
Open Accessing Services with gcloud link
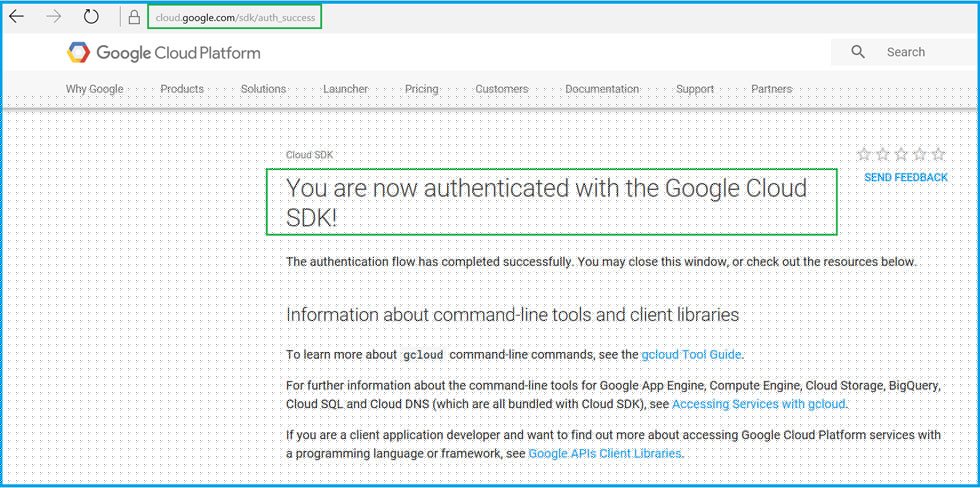pyautogui.click(x=758, y=404)
